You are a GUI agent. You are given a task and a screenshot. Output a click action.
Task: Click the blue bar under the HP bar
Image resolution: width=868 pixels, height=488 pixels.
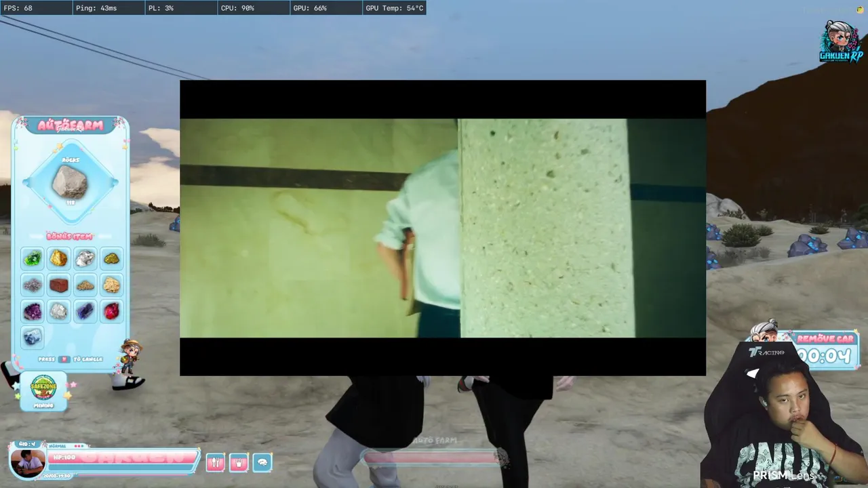pos(122,469)
